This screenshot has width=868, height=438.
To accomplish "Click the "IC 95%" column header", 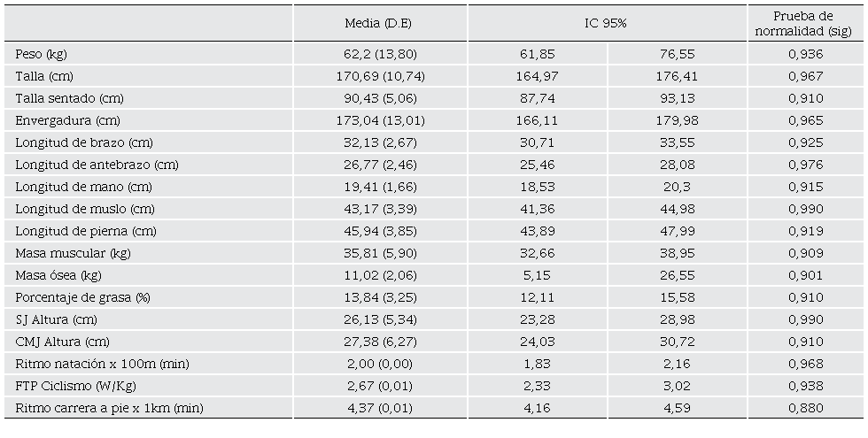I will pyautogui.click(x=606, y=24).
